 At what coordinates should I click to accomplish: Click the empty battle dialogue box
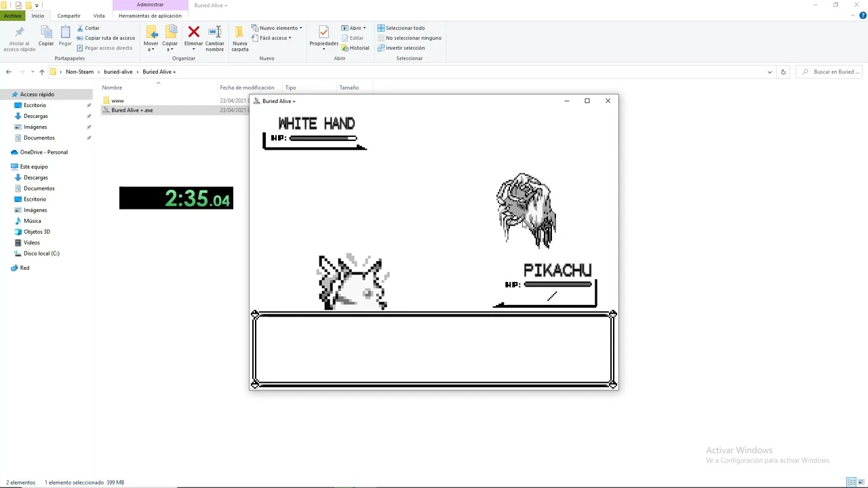click(434, 350)
